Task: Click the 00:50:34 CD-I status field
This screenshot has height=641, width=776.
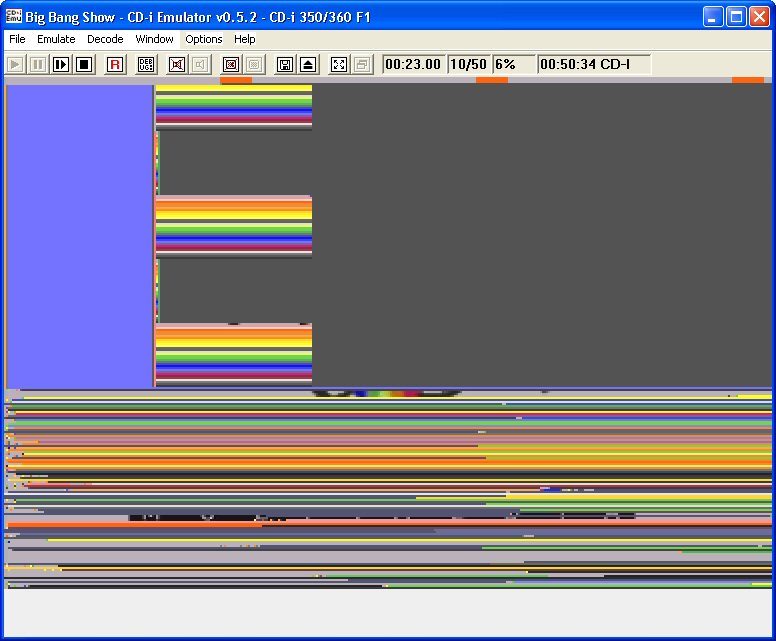Action: pyautogui.click(x=593, y=64)
